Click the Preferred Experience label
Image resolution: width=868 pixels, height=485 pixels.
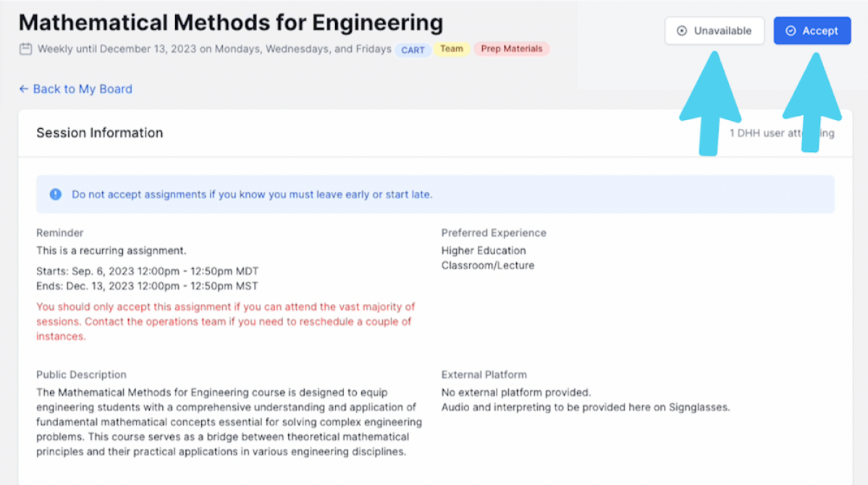point(494,233)
